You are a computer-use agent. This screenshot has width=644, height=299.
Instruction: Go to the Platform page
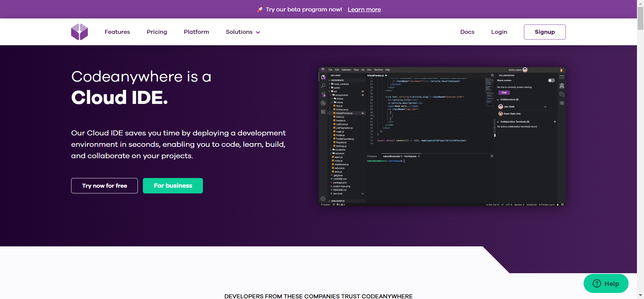[196, 32]
